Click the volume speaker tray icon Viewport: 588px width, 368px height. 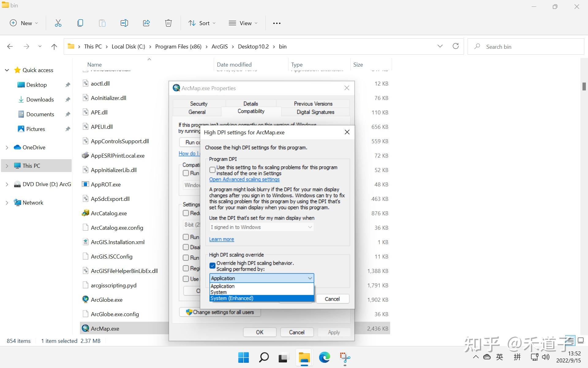[545, 357]
